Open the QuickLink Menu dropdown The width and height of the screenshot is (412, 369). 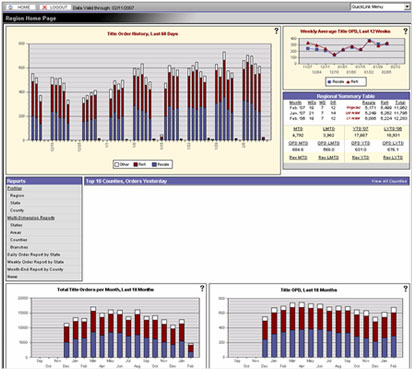pyautogui.click(x=380, y=7)
